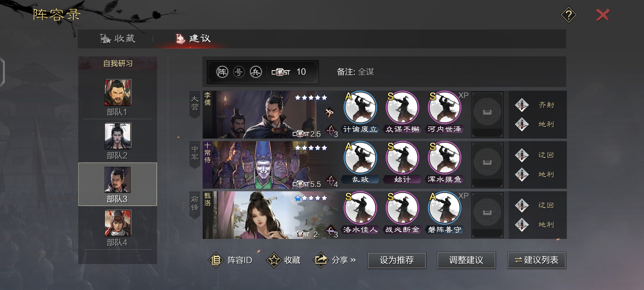Screen dimensions: 644x290
Task: Click the troop type icon on 李儒 card
Action: click(330, 112)
